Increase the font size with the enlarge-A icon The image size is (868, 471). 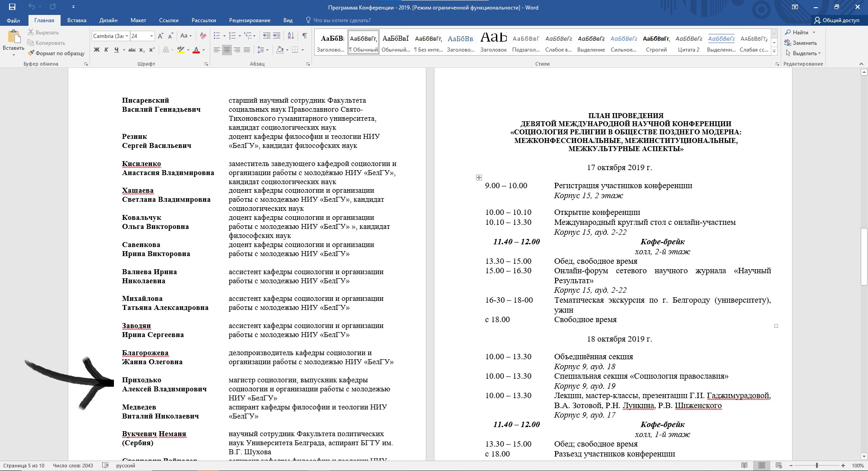point(161,36)
